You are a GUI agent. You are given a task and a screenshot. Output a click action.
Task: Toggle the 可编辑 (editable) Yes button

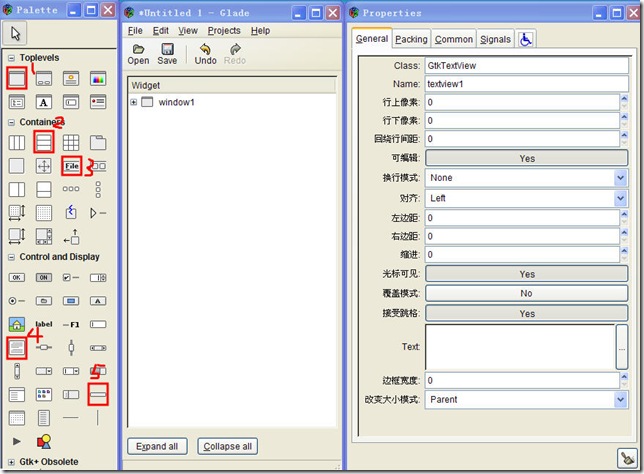coord(526,158)
